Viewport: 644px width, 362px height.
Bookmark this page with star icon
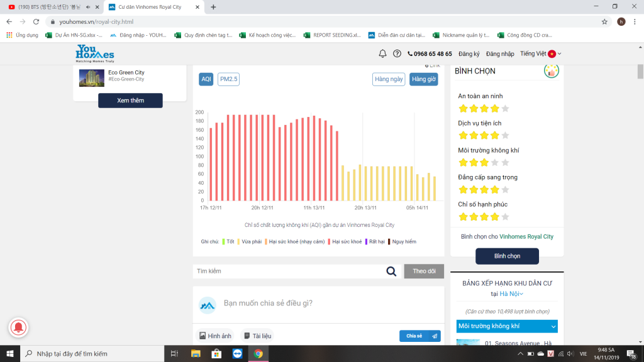coord(604,22)
